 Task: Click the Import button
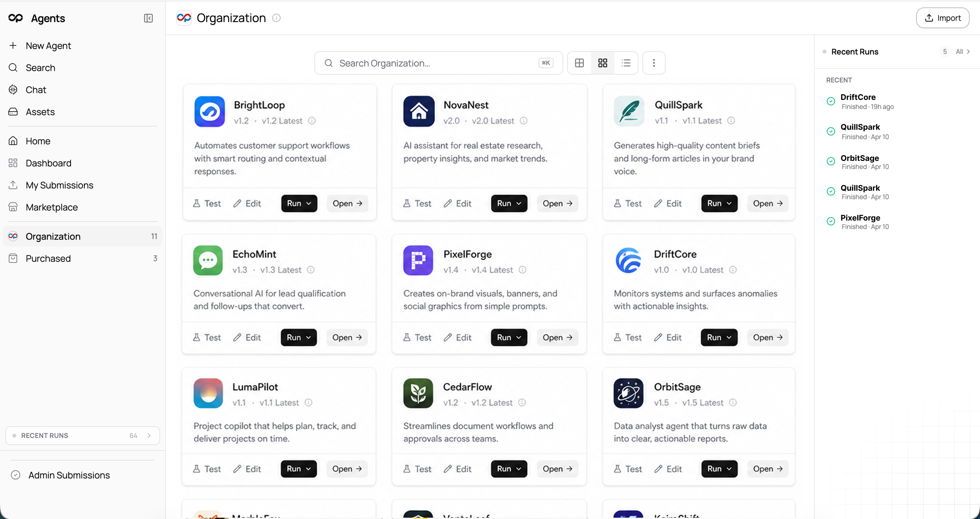coord(942,18)
